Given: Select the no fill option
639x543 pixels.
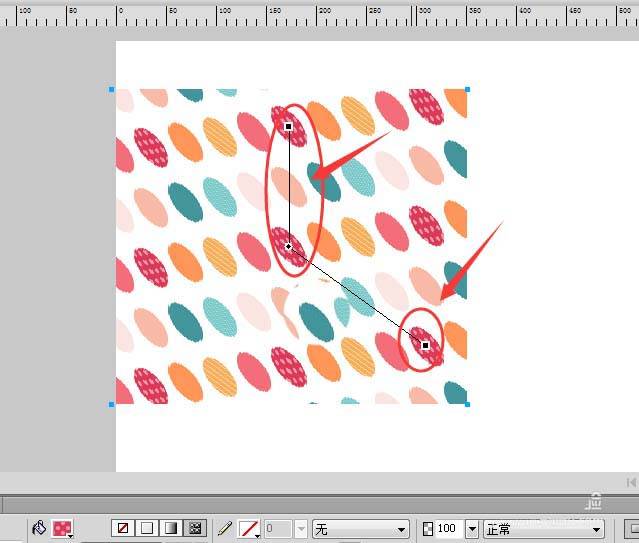Looking at the screenshot, I should [x=123, y=528].
